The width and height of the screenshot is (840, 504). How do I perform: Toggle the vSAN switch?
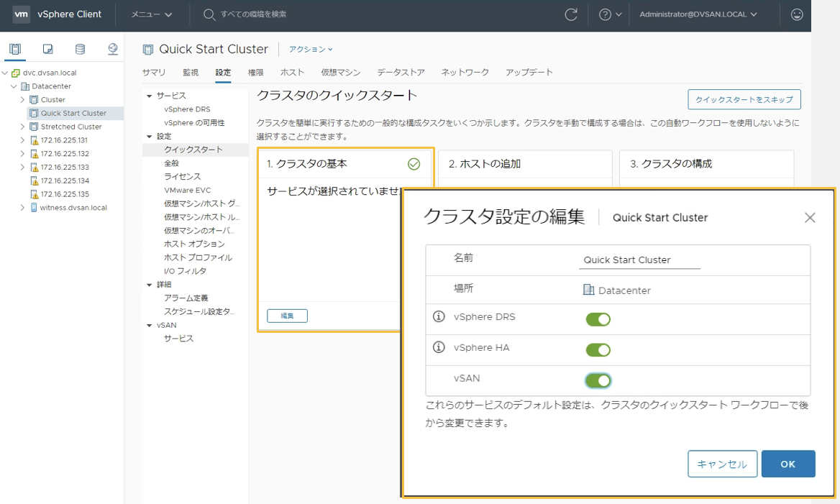pos(598,381)
